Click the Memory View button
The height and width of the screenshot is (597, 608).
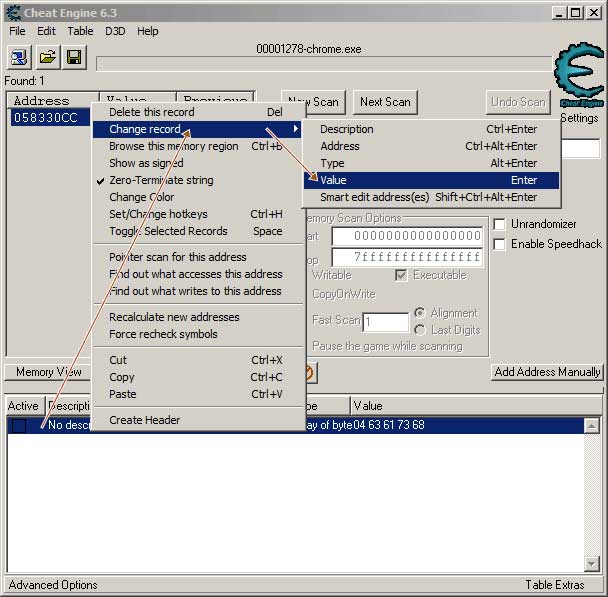[48, 372]
